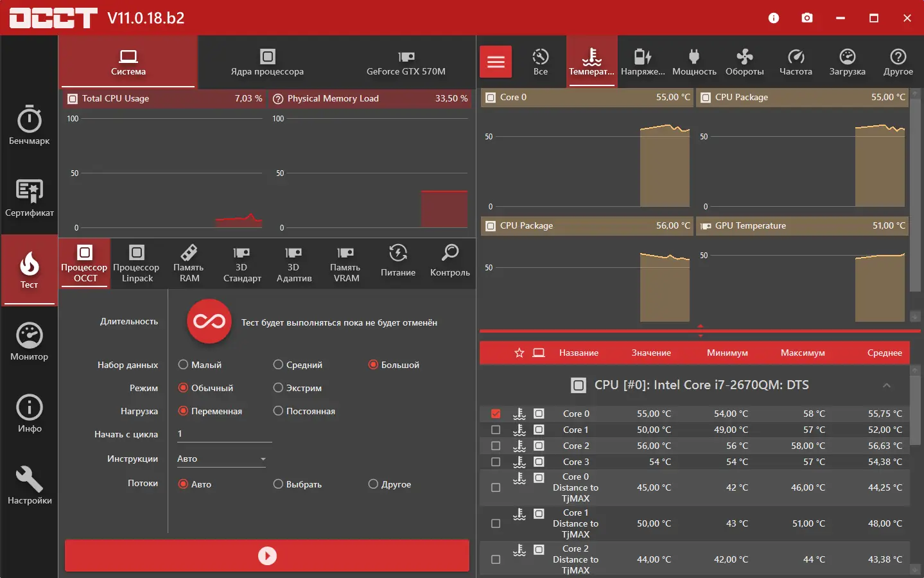Select the Процессор Linpack test
Image resolution: width=924 pixels, height=578 pixels.
[136, 263]
